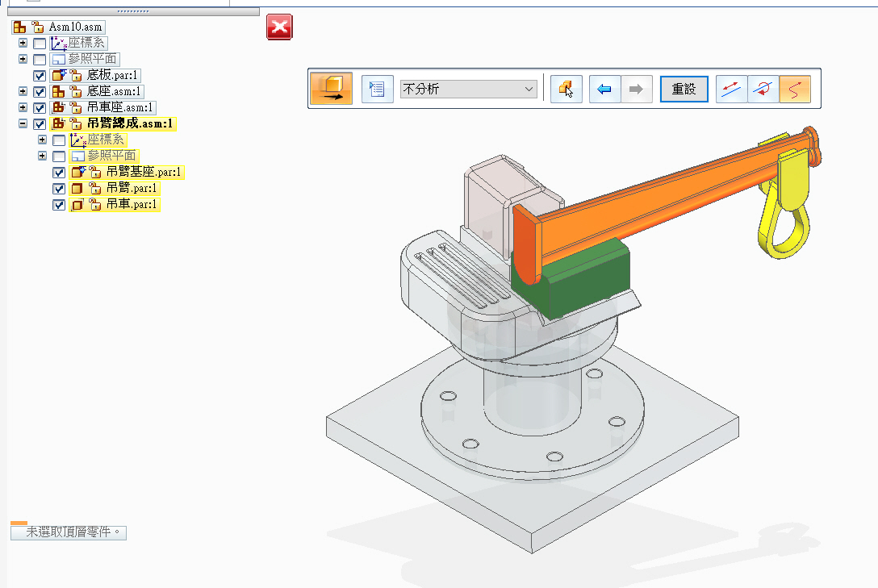Select the Asm10.asm root node text
The image size is (878, 588).
click(x=76, y=27)
